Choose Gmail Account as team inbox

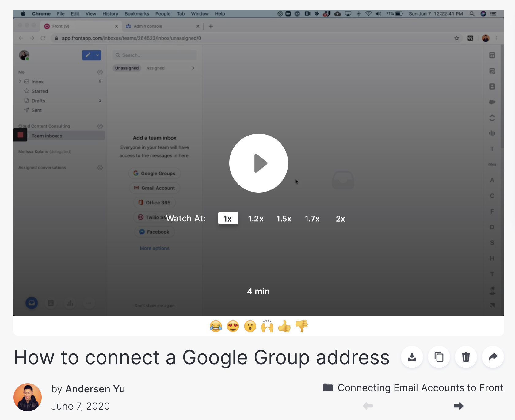tap(154, 188)
